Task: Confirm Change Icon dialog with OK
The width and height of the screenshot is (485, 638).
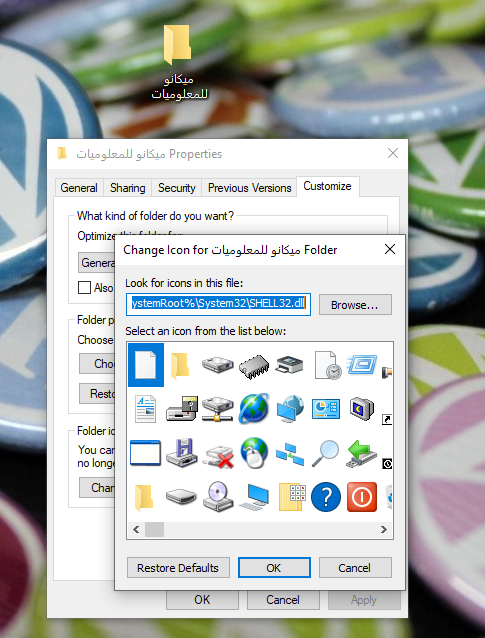Action: [274, 568]
